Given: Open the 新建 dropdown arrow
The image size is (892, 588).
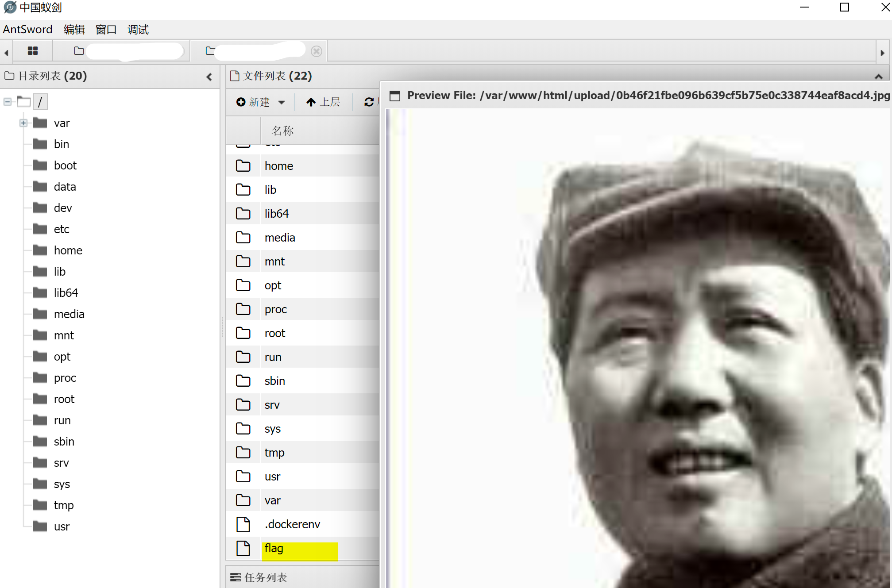Looking at the screenshot, I should click(x=282, y=102).
